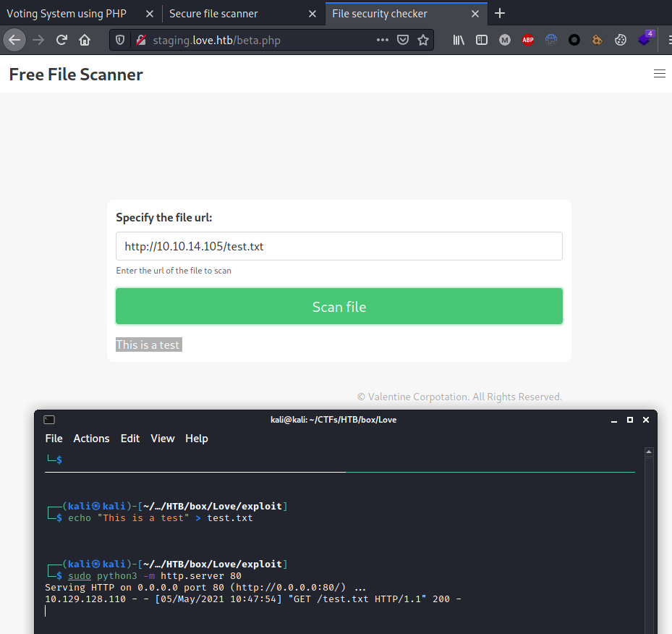Image resolution: width=672 pixels, height=634 pixels.
Task: Click the Free File Scanner heading link
Action: (76, 74)
